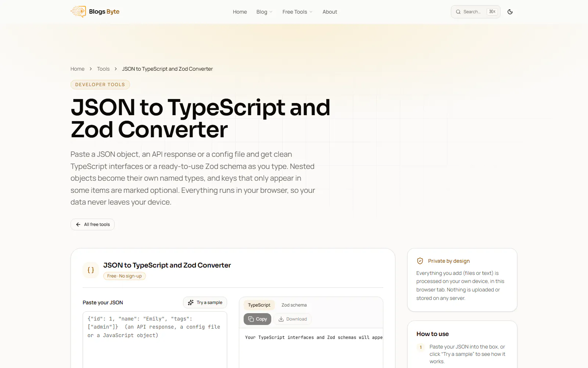Open the Home nav link
The height and width of the screenshot is (368, 588).
pos(240,12)
